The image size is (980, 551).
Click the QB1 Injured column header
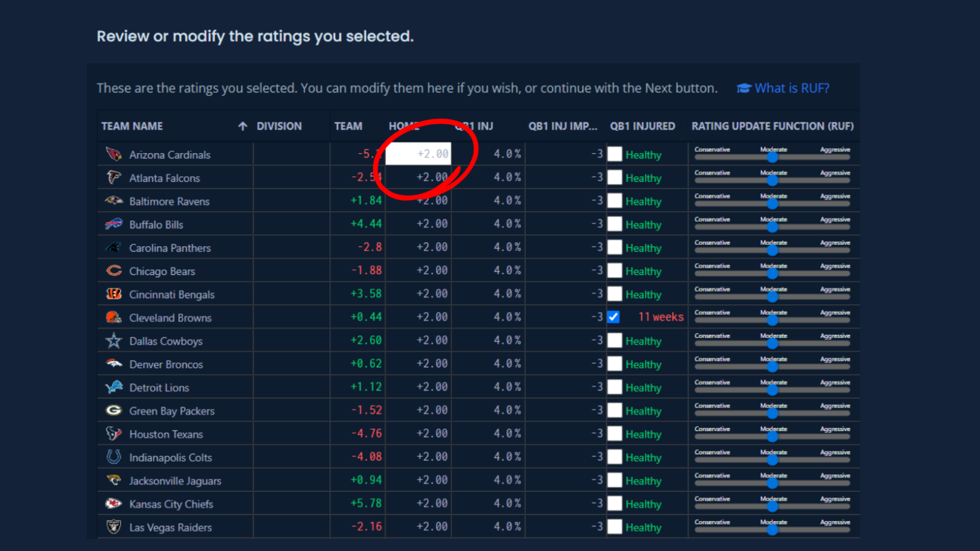(642, 126)
